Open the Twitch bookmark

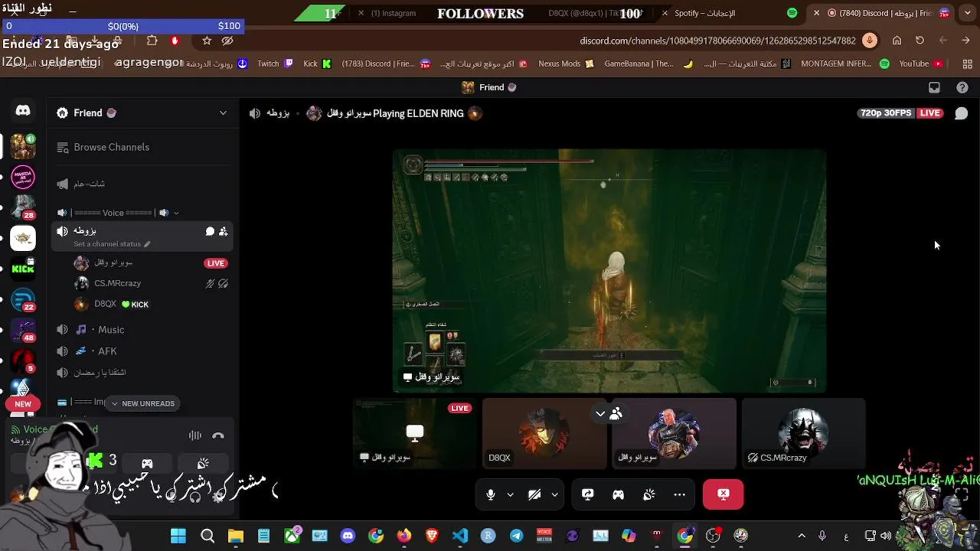(275, 64)
